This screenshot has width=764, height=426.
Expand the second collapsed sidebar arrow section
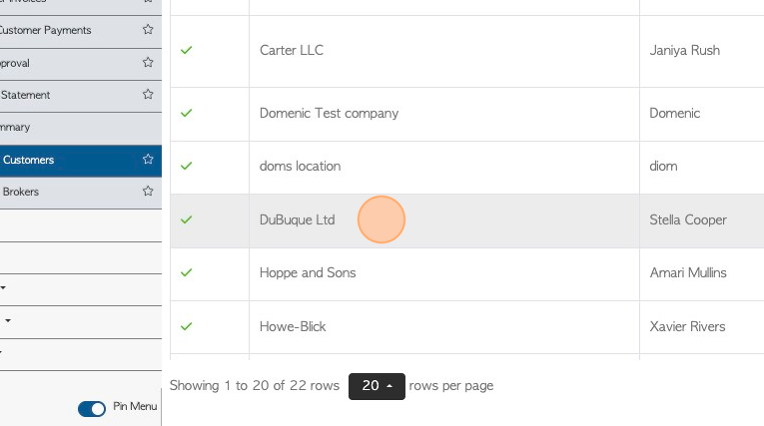coord(8,320)
